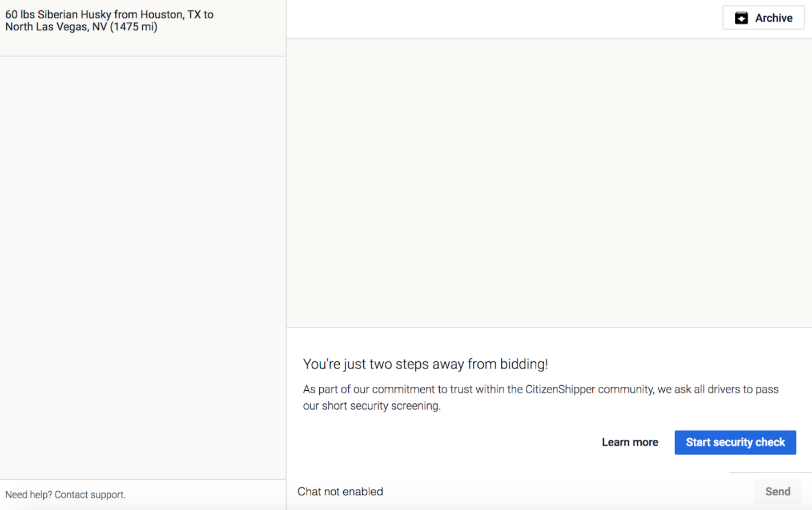This screenshot has width=812, height=510.
Task: Click the 'Need help?' text
Action: pos(29,495)
